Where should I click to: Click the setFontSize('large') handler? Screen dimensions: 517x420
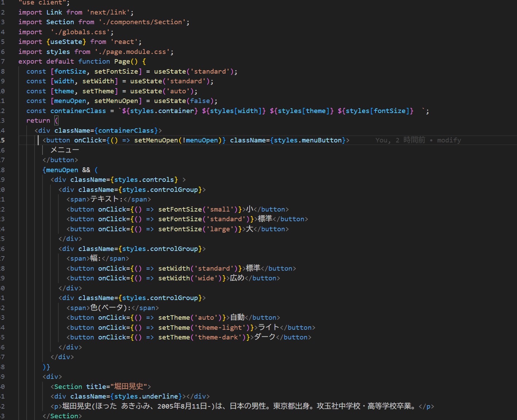click(200, 229)
